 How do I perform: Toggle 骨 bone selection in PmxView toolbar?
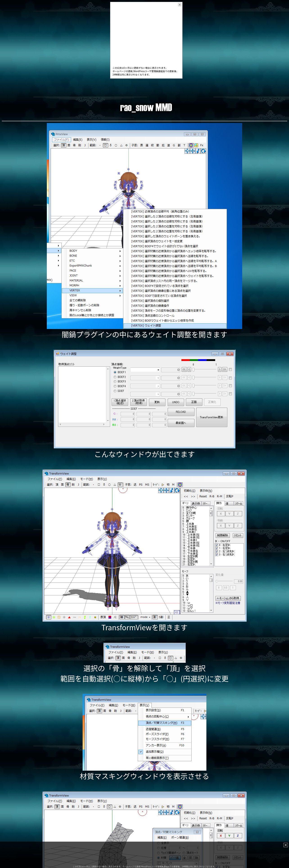click(74, 145)
